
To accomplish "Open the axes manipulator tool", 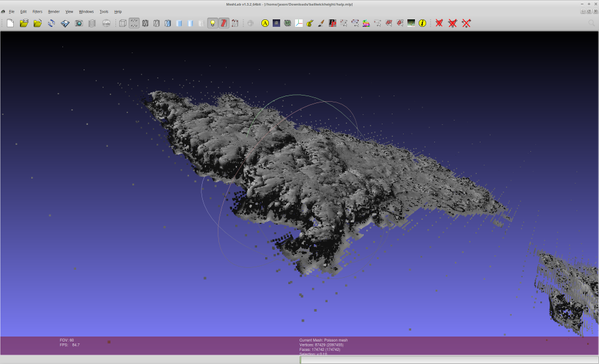I will (299, 23).
